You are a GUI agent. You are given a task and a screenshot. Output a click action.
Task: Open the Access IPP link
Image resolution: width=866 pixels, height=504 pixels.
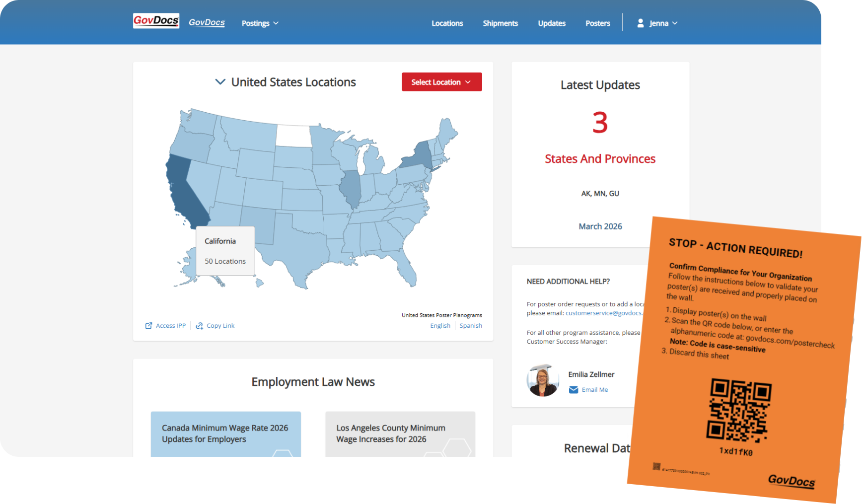pyautogui.click(x=170, y=326)
